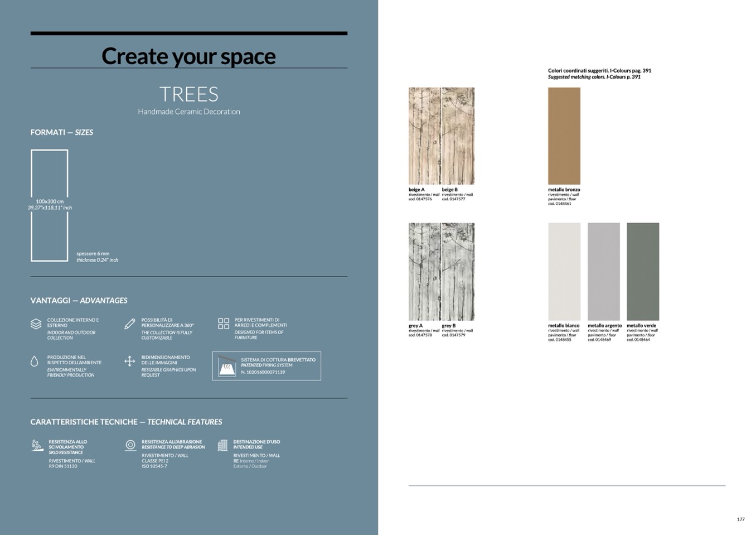Click the Create your space heading
The image size is (756, 535).
tap(188, 56)
